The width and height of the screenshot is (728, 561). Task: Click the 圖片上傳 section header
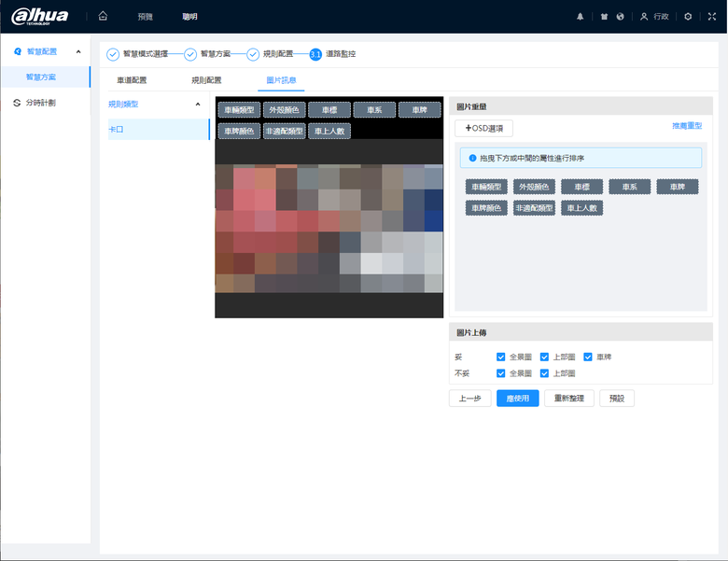(x=581, y=332)
